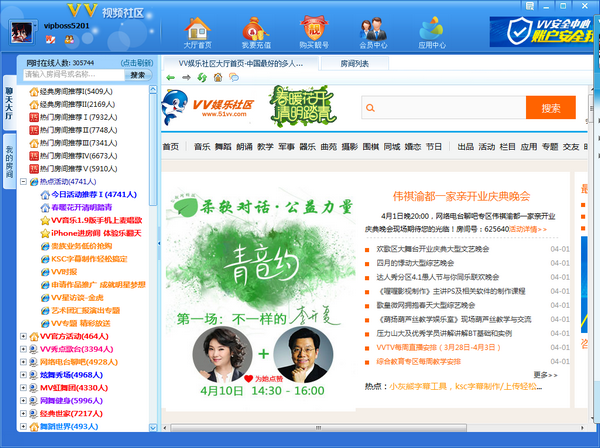Click the room list vertical scrollbar

click(153, 250)
